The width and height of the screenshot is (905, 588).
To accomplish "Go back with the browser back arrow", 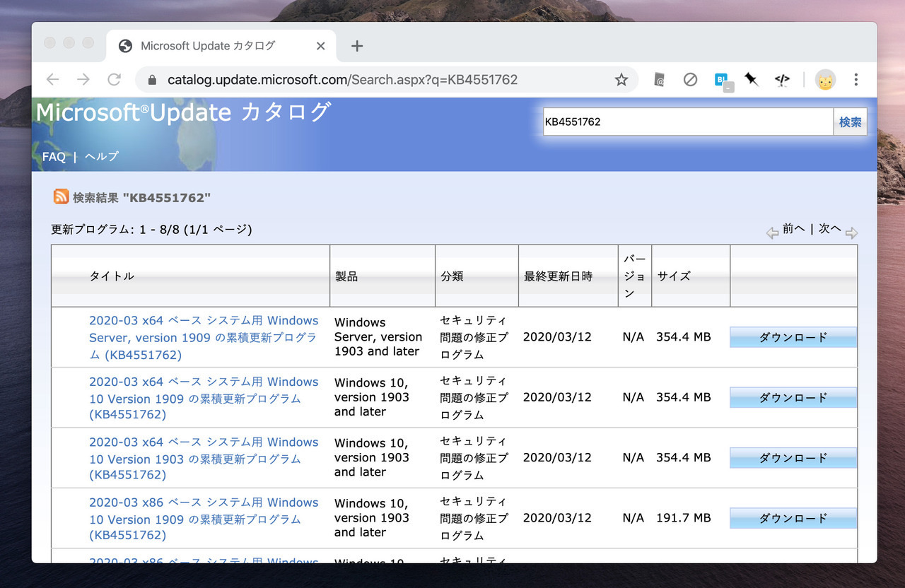I will coord(52,80).
